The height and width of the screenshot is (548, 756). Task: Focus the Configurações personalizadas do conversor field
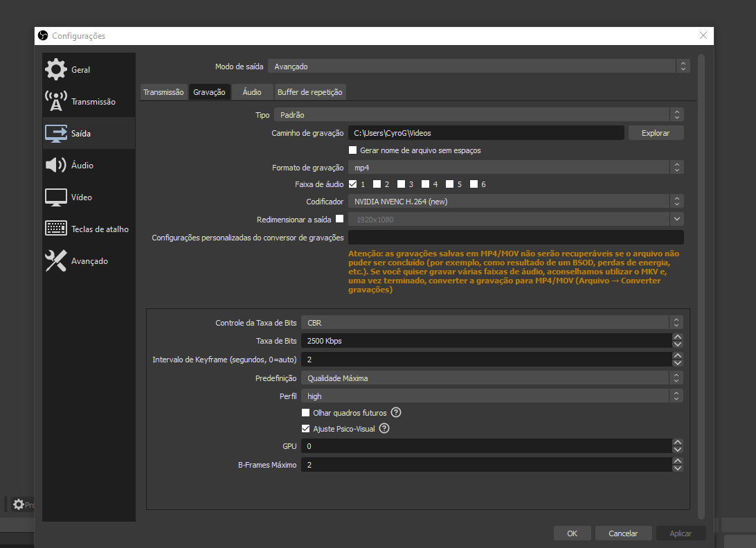pos(516,238)
